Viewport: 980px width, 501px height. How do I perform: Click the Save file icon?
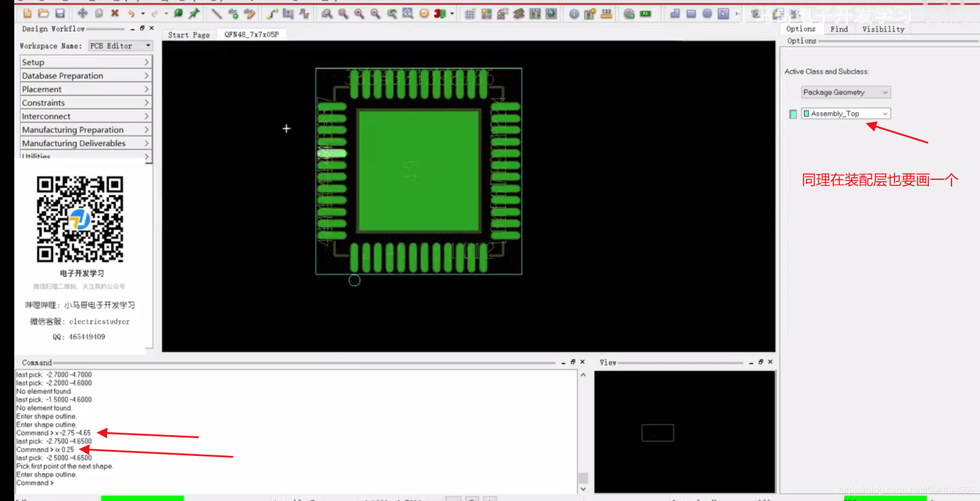point(59,13)
